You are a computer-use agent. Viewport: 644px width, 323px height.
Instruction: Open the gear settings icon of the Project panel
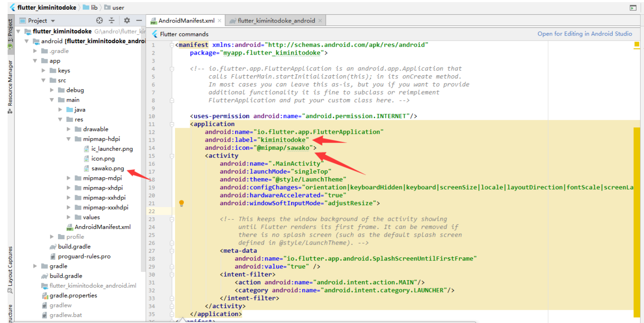coord(127,20)
